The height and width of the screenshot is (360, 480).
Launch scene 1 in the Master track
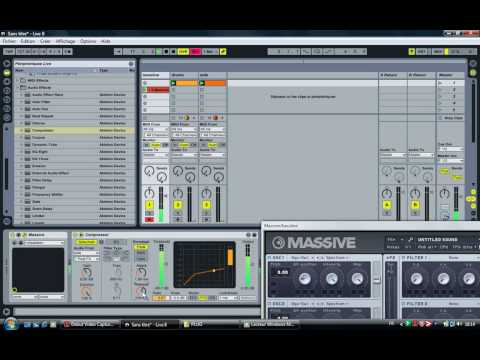(x=441, y=83)
